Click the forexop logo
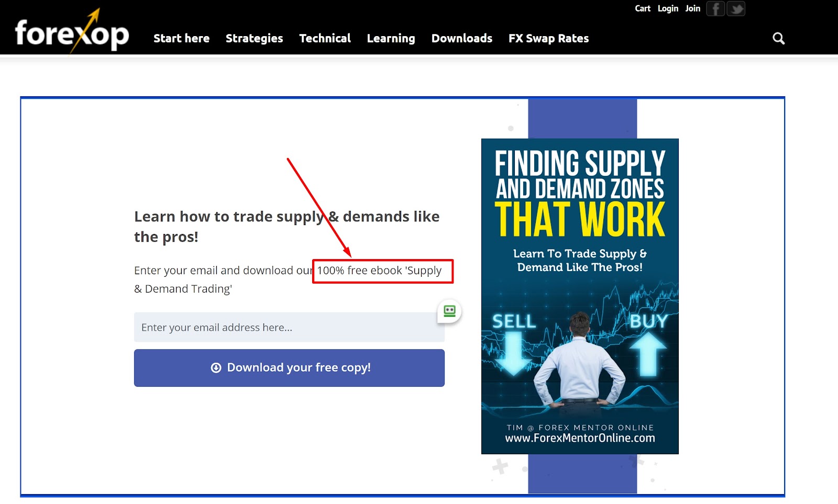This screenshot has height=504, width=838. [72, 31]
